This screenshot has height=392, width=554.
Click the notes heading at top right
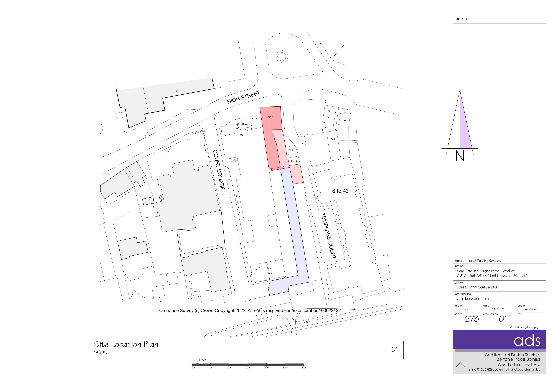461,19
